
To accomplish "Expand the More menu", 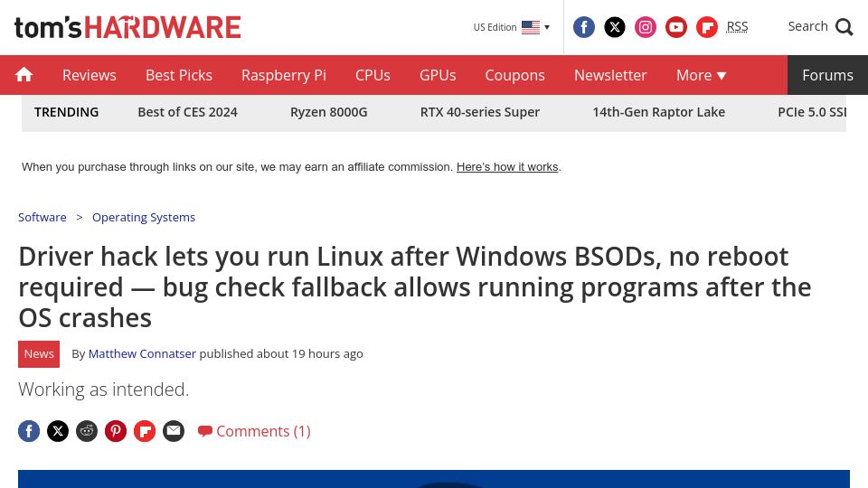I will click(x=701, y=75).
